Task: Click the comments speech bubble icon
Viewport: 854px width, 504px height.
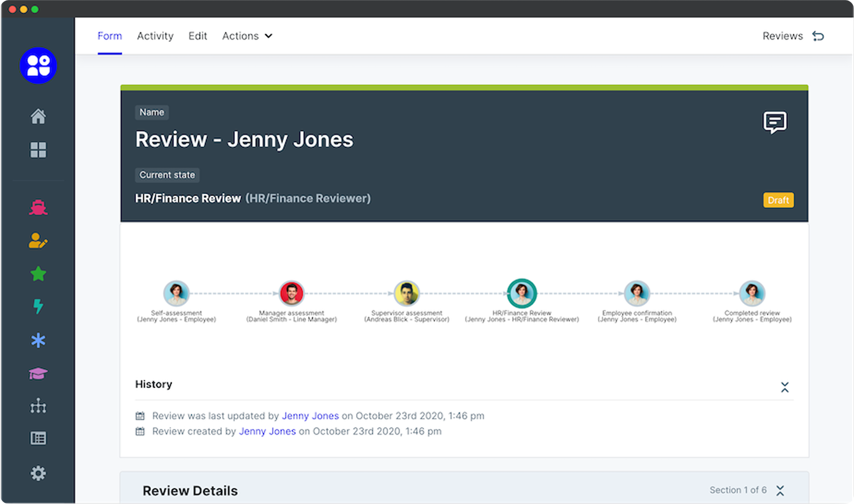Action: (x=775, y=122)
